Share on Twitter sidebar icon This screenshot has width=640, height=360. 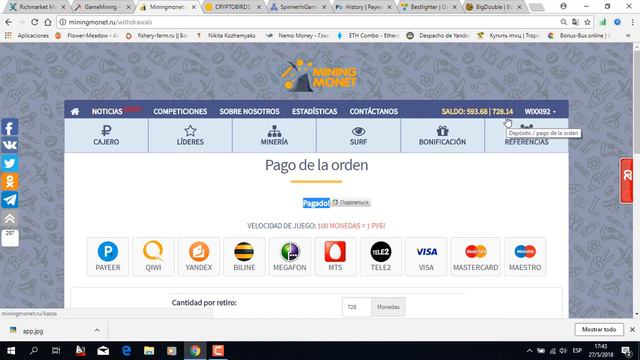pos(10,163)
